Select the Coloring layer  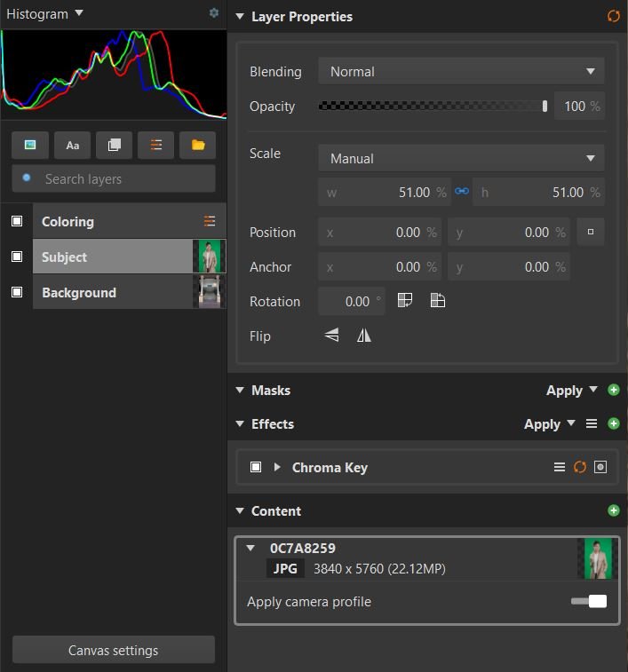pyautogui.click(x=129, y=221)
